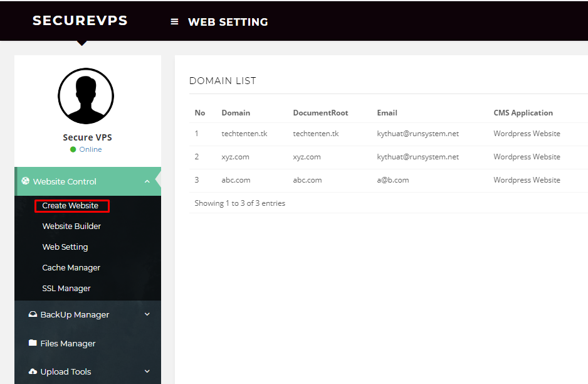The width and height of the screenshot is (588, 384).
Task: Sort by No column header
Action: click(x=200, y=112)
